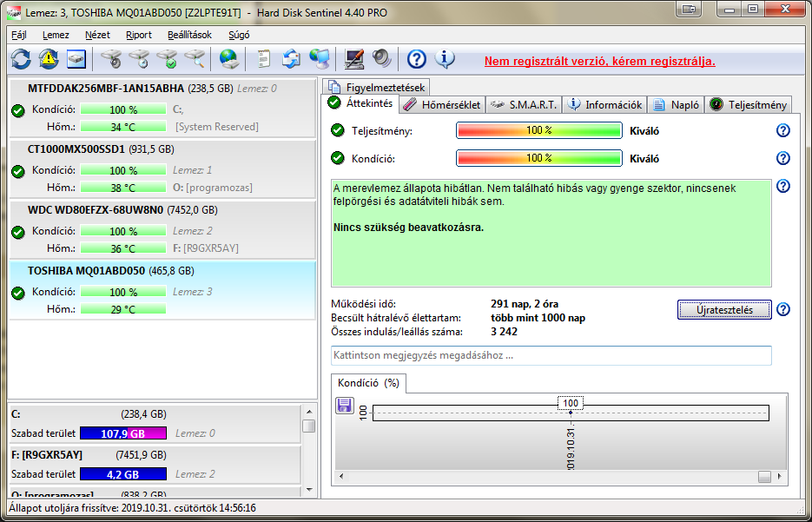
Task: Click C: drive free space bar 107,9 GB
Action: [123, 433]
